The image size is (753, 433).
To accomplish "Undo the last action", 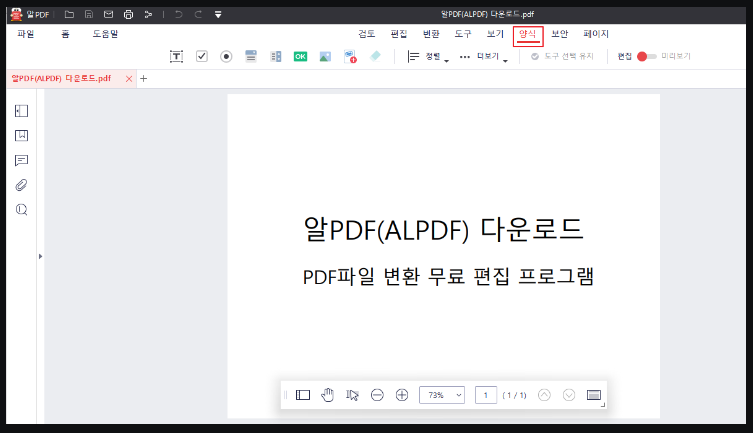I will [x=179, y=14].
